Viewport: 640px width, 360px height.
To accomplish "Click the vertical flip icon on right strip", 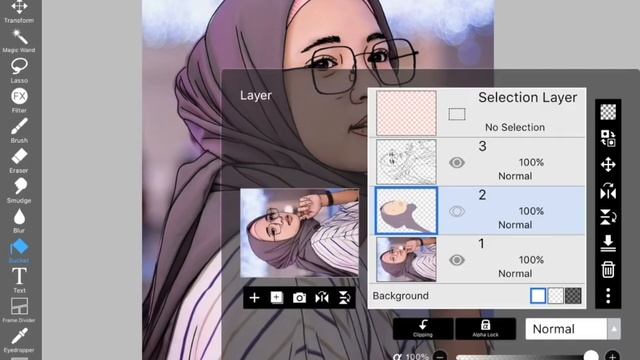I will tap(608, 217).
